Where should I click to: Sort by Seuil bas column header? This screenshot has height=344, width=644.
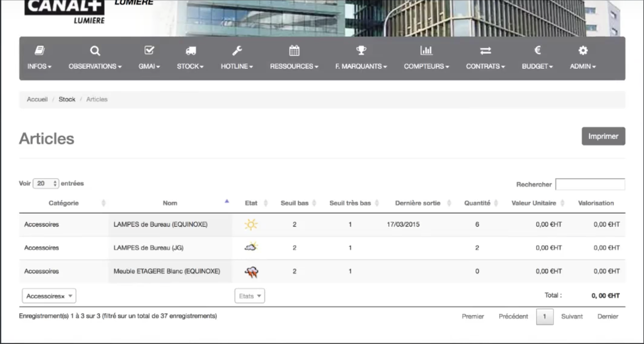click(x=295, y=203)
